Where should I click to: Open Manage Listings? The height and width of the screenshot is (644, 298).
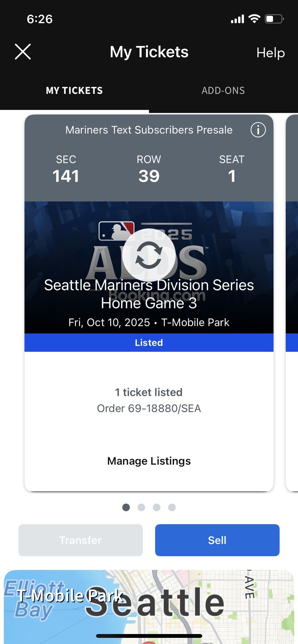pyautogui.click(x=149, y=461)
